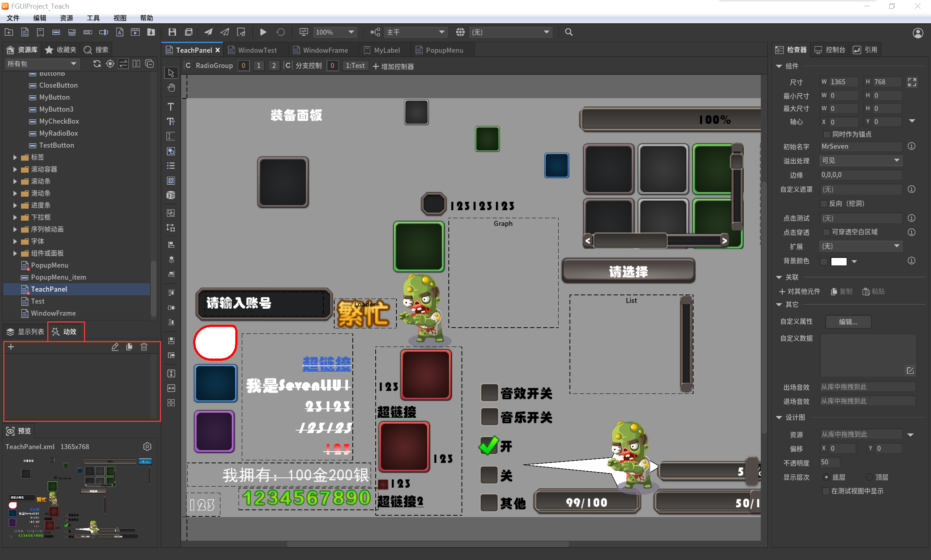Screen dimensions: 931x560
Task: Select the input text tool
Action: tap(171, 136)
